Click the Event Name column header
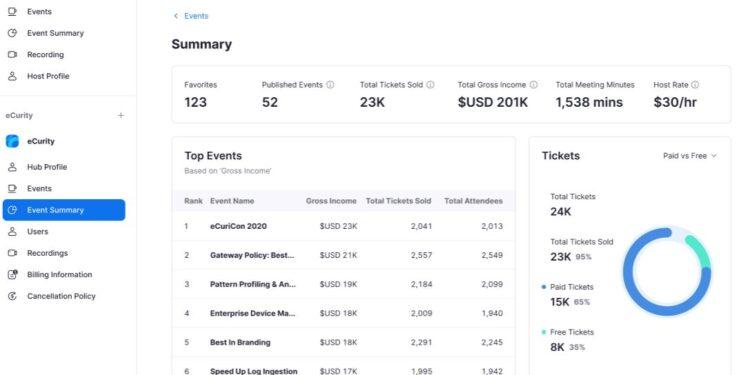The width and height of the screenshot is (750, 375). [x=232, y=201]
